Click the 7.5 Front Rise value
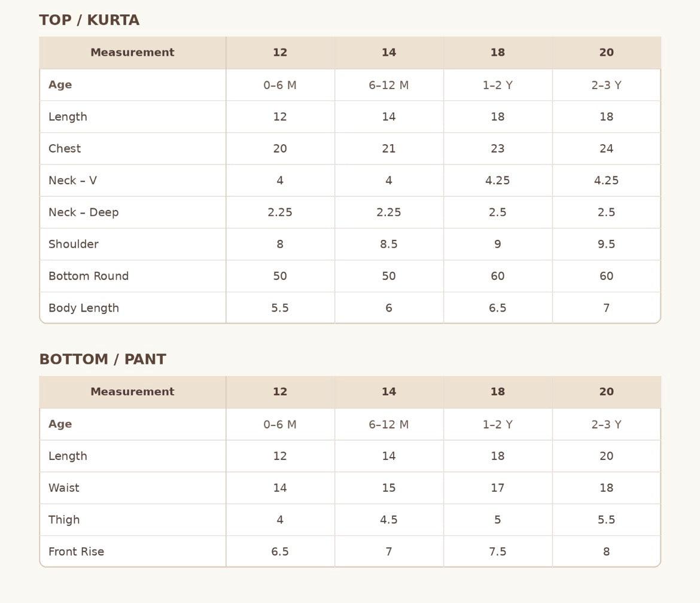 pyautogui.click(x=497, y=552)
